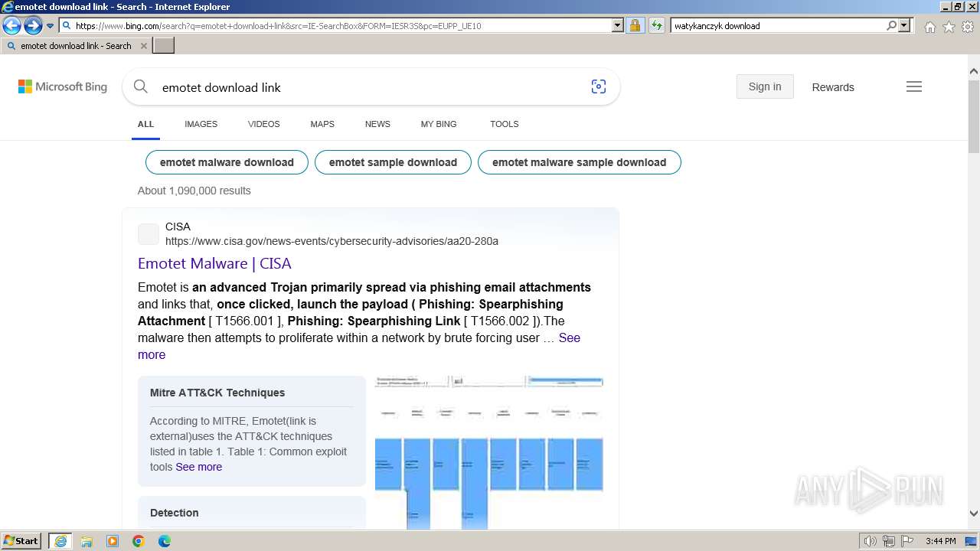The image size is (980, 551).
Task: Click the address bar URL field
Action: (x=336, y=26)
